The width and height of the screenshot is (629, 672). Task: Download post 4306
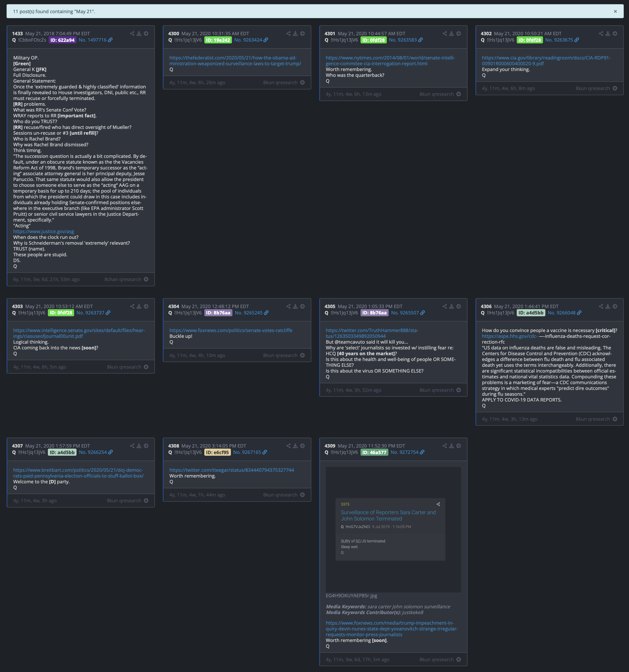point(608,306)
